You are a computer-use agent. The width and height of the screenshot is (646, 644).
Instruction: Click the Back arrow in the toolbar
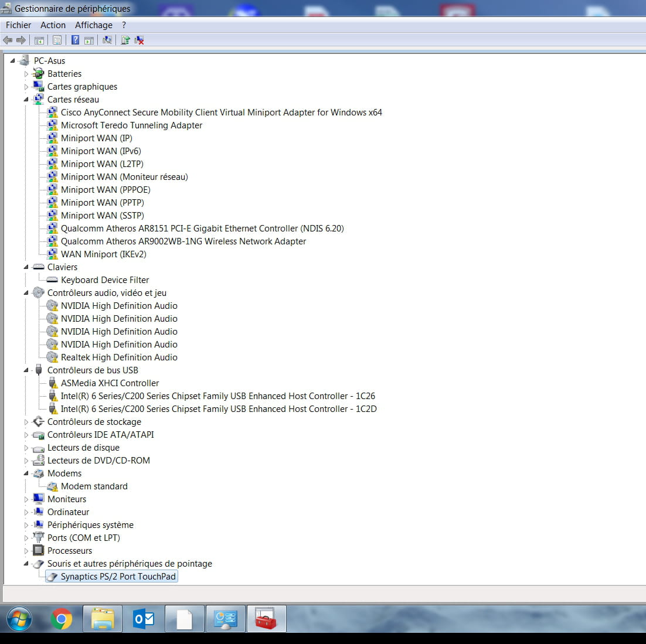tap(8, 40)
